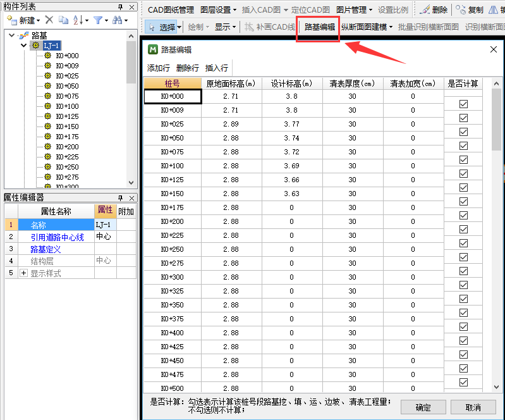
Task: Click the 设计标高 cell for K0+025
Action: 291,124
